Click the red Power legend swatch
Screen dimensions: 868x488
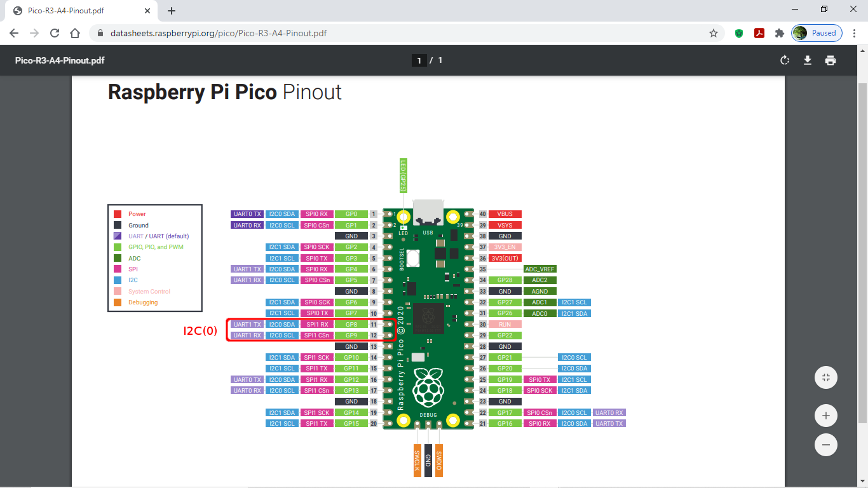coord(118,214)
